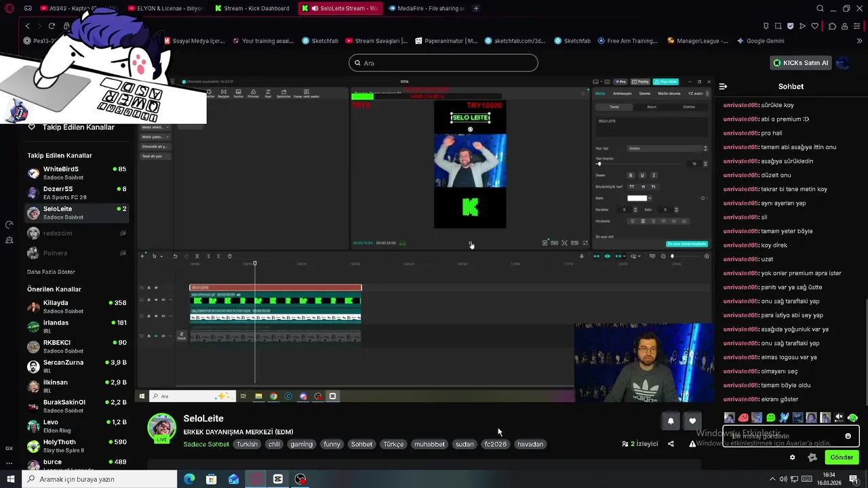Open CapCut from the Windows taskbar
This screenshot has width=868, height=488.
(278, 479)
